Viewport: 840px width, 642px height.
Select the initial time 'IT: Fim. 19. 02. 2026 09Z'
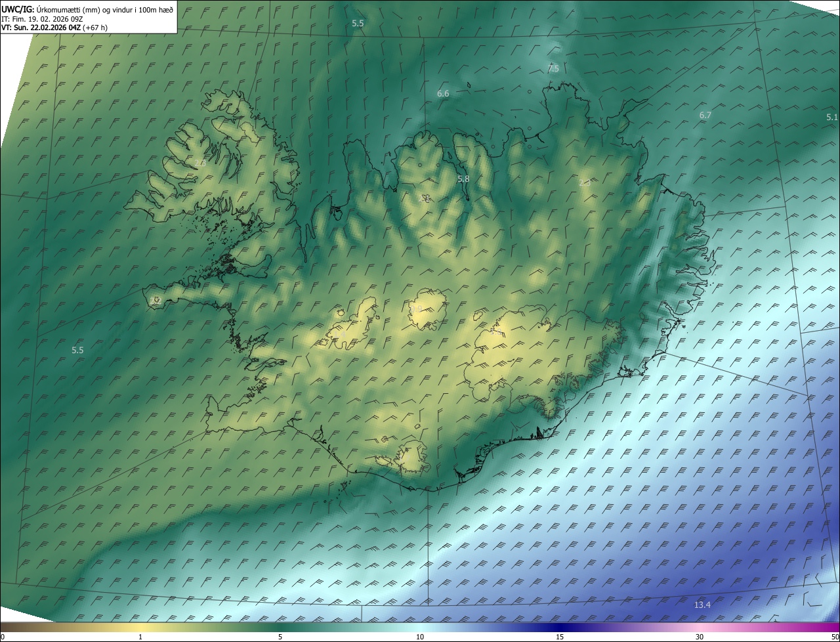click(42, 19)
